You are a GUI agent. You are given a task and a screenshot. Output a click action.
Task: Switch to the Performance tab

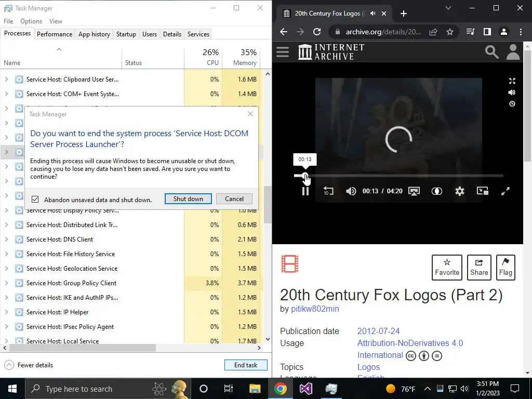pos(54,34)
